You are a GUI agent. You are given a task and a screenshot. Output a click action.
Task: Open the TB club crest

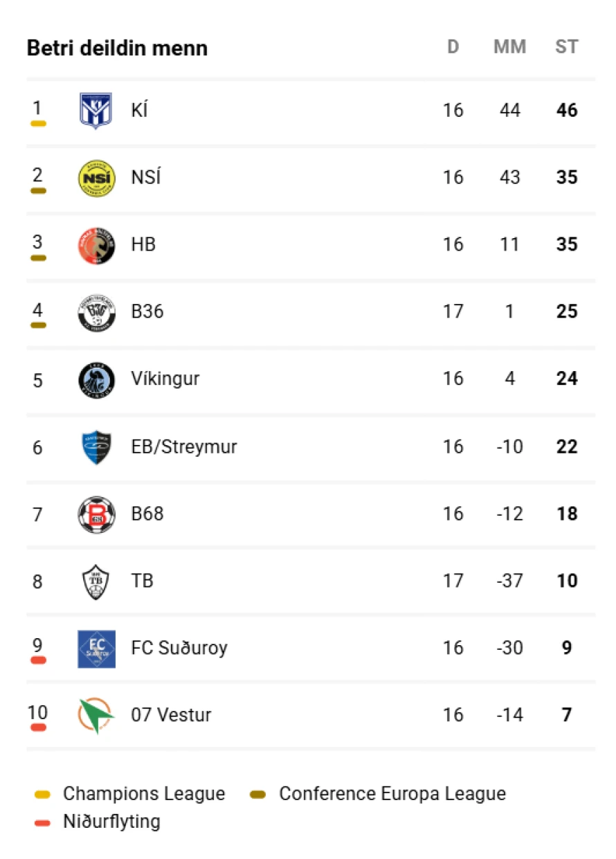96,581
